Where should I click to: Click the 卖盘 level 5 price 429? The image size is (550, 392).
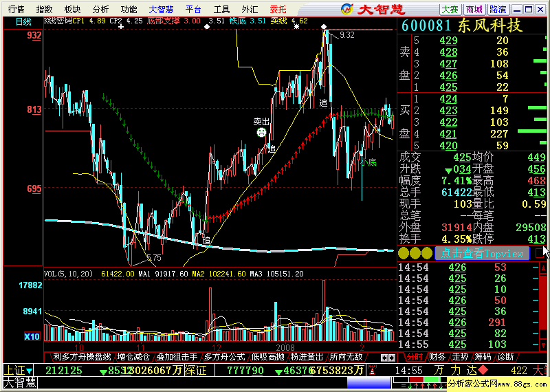click(449, 41)
